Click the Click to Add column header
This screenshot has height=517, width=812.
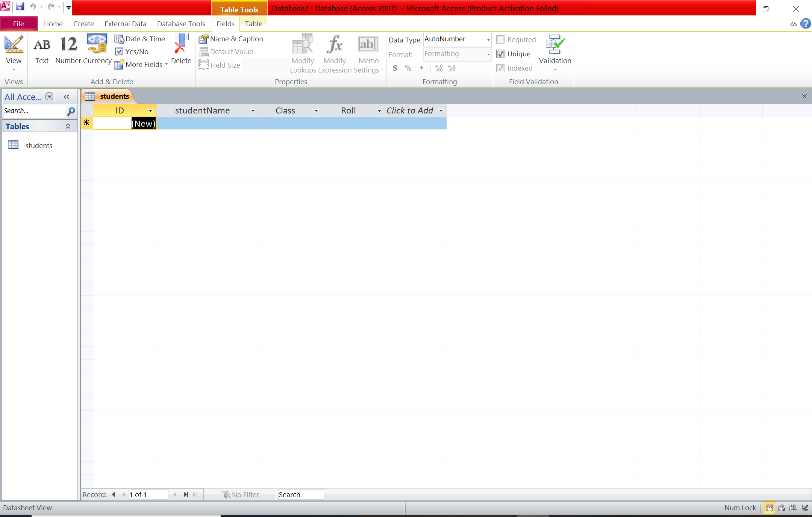(x=410, y=110)
